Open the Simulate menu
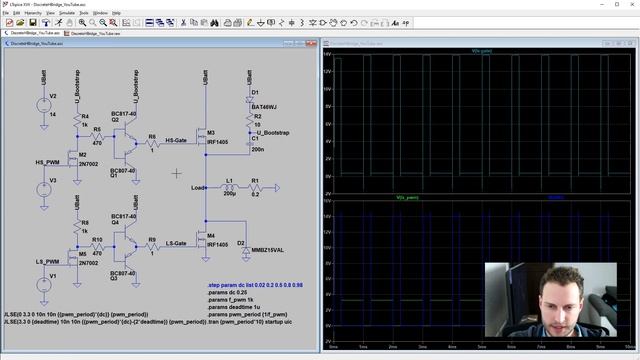The image size is (640, 360). click(67, 13)
